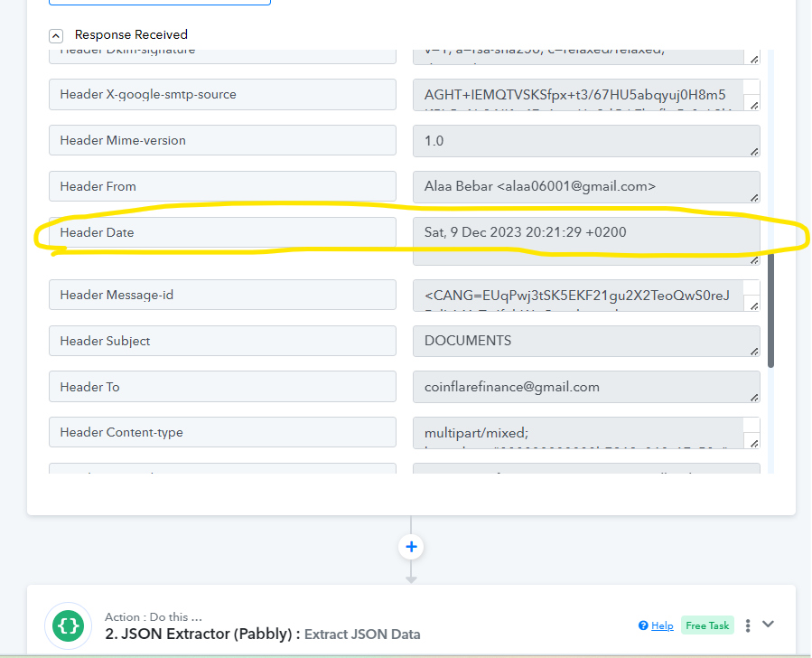This screenshot has width=812, height=658.
Task: Open the JSON Extractor (Pabbly) action step
Action: (202, 634)
